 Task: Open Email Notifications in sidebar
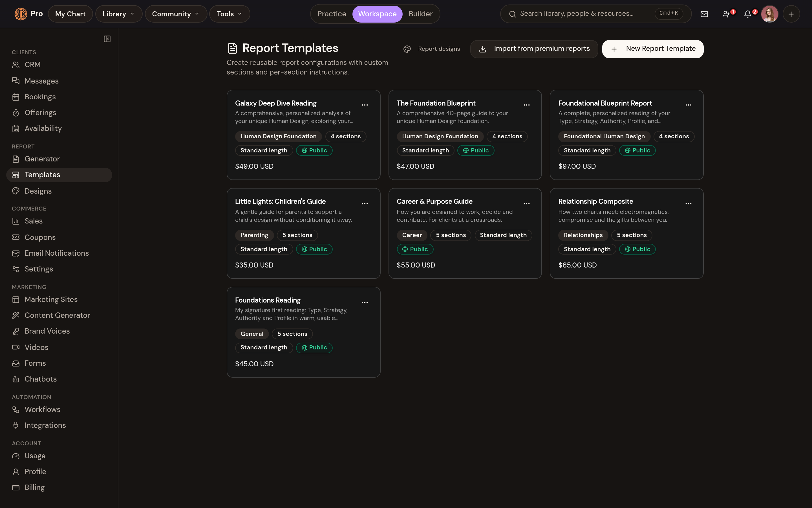(59, 253)
